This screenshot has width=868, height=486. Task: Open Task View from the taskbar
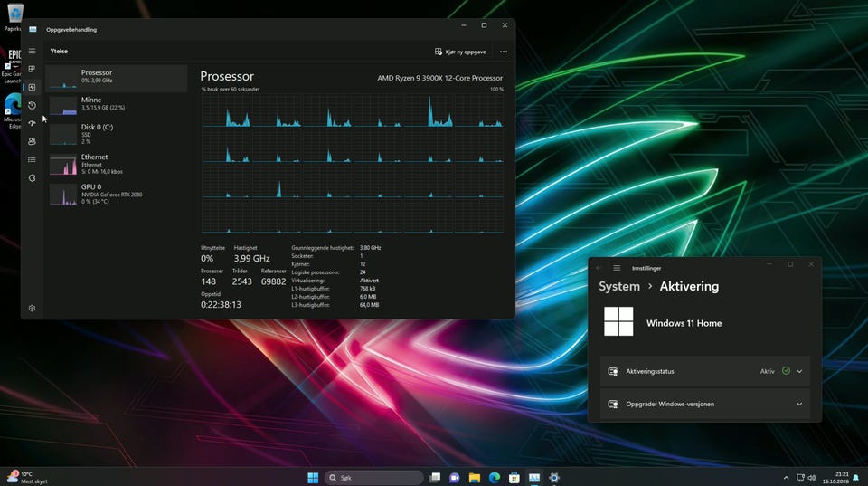click(x=435, y=478)
